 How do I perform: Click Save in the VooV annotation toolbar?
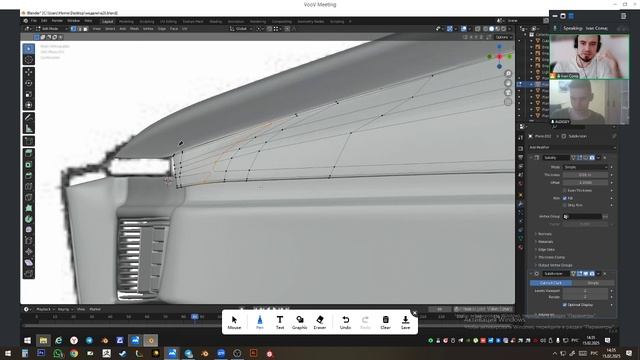[x=405, y=322]
